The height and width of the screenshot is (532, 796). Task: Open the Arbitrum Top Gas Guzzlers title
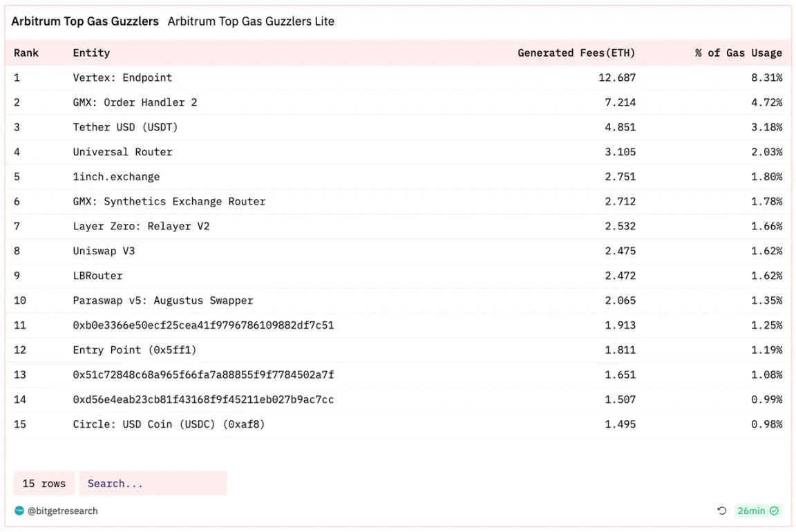pos(85,21)
